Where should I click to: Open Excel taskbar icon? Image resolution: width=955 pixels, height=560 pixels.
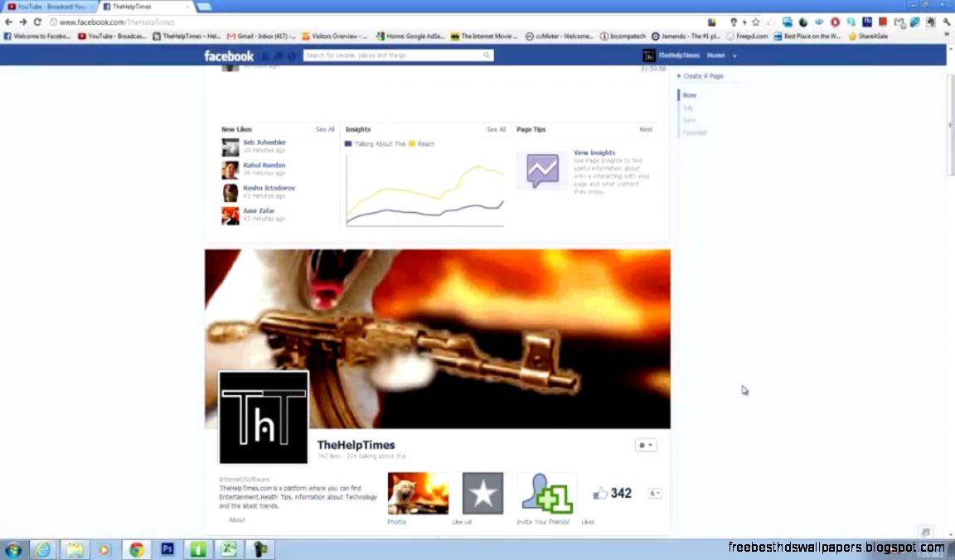tap(229, 550)
